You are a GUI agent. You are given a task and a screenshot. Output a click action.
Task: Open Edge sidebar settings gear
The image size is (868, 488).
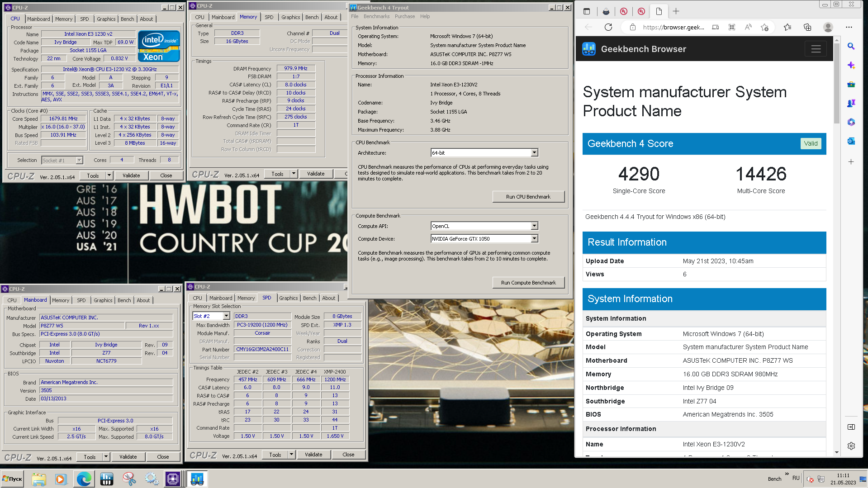pyautogui.click(x=851, y=446)
